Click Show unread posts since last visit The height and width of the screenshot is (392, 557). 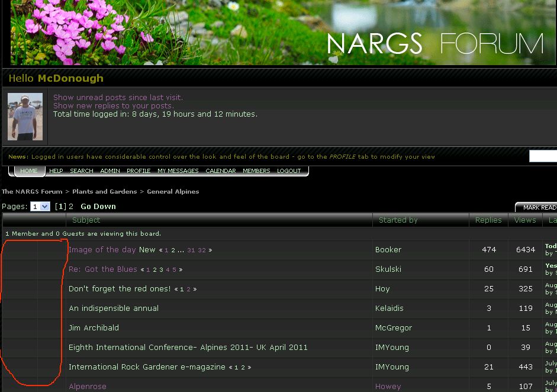tap(118, 97)
